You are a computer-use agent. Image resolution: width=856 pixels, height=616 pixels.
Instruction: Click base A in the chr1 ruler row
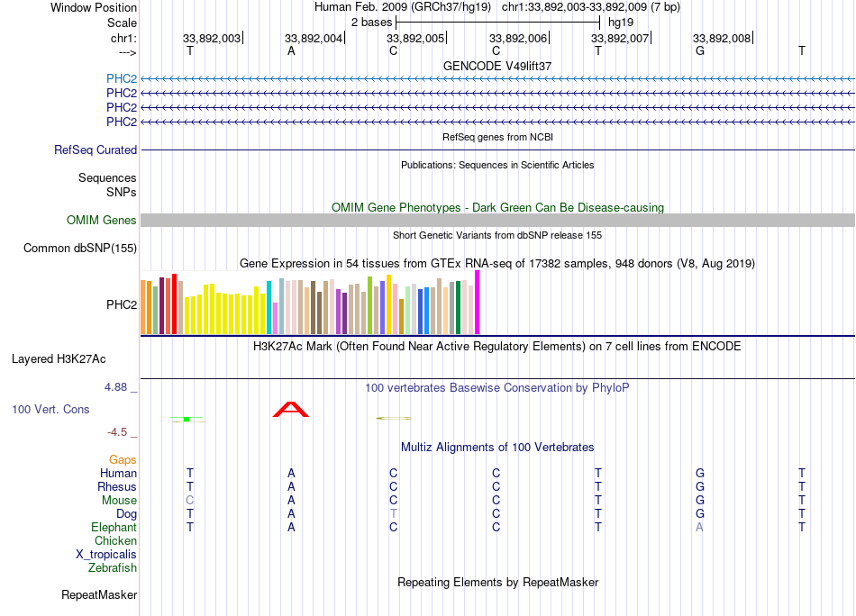click(x=292, y=50)
